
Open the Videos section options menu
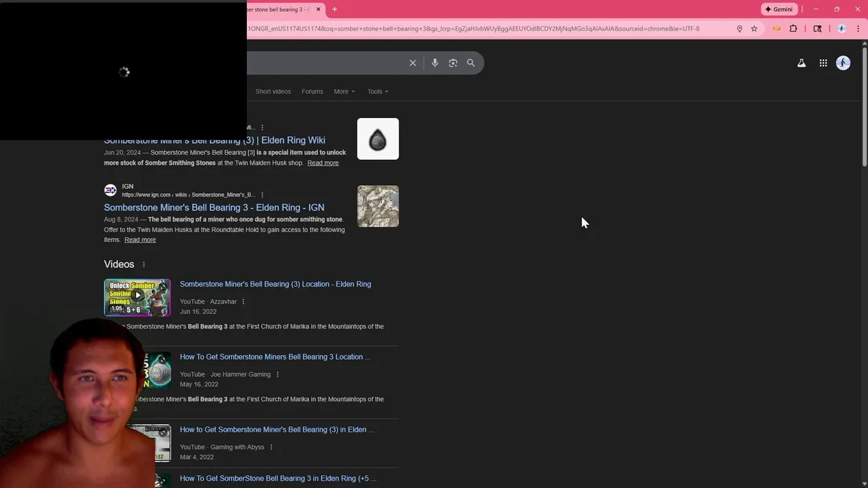tap(144, 264)
